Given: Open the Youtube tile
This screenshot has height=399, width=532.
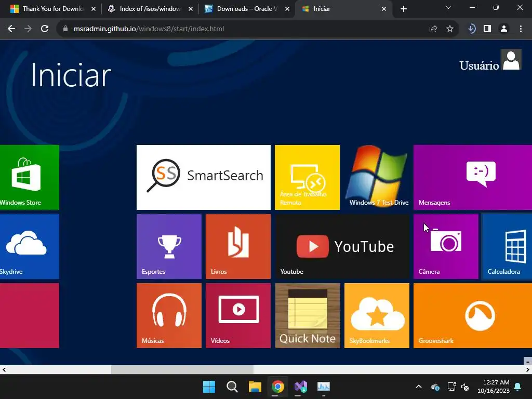Looking at the screenshot, I should pos(342,246).
